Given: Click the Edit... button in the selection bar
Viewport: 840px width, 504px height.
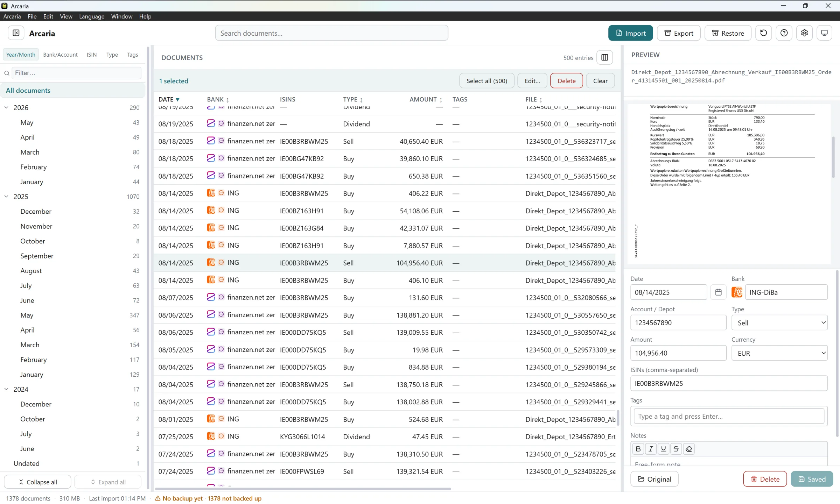Looking at the screenshot, I should 532,81.
